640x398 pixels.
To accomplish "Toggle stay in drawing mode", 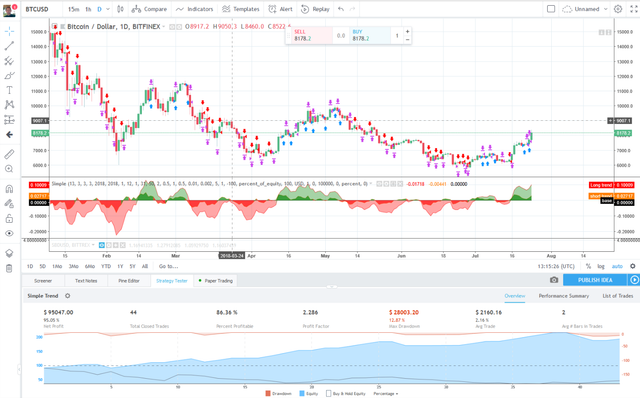I will click(x=9, y=203).
